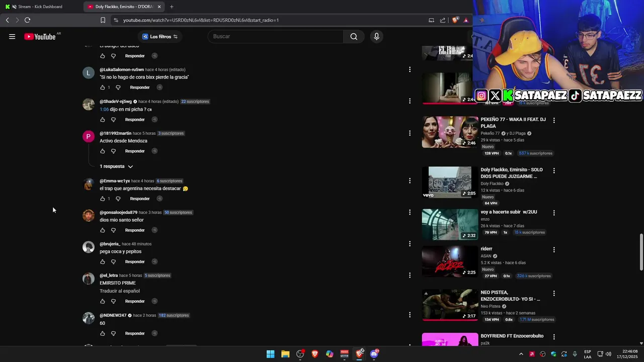The width and height of the screenshot is (644, 362).
Task: Like the 'pega coca y pepitos' comment
Action: (x=103, y=262)
